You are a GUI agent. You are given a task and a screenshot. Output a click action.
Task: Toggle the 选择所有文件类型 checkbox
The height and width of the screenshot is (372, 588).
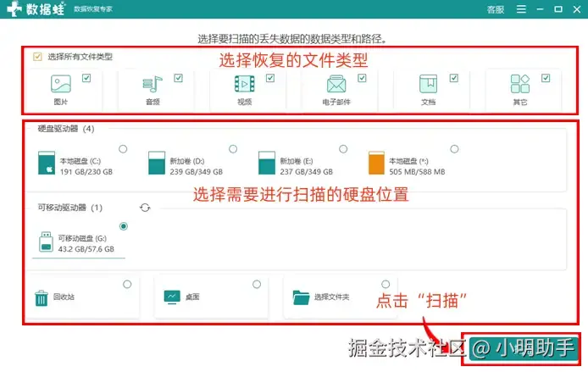point(37,57)
